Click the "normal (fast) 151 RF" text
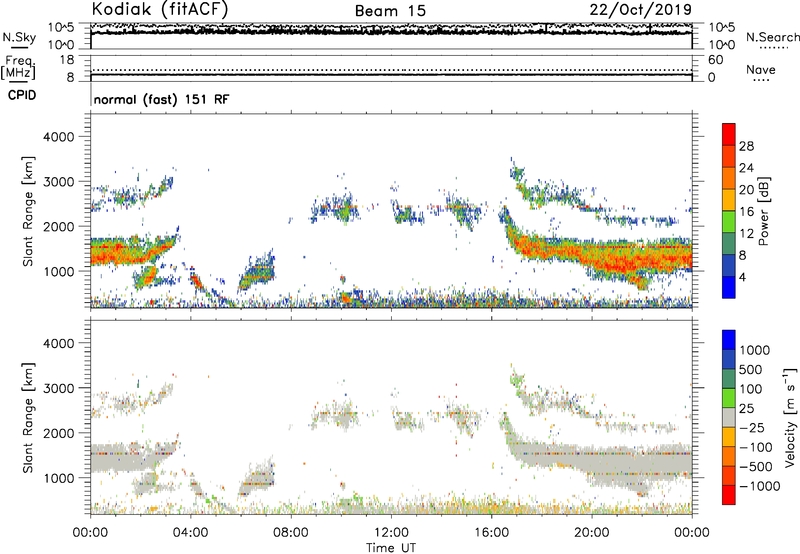The width and height of the screenshot is (800, 554). 161,99
